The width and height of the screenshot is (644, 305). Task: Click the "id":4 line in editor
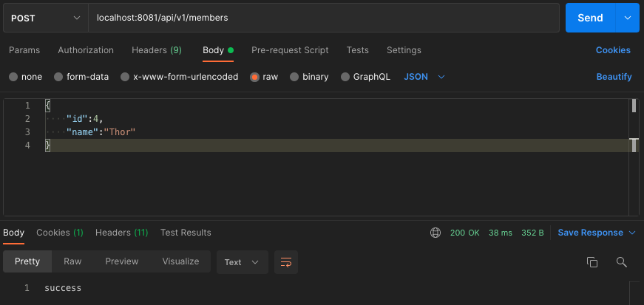[84, 119]
